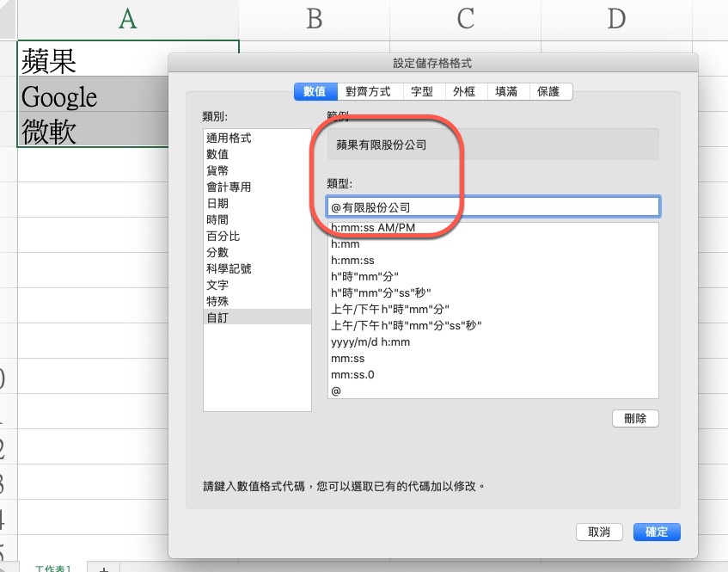The width and height of the screenshot is (728, 572).
Task: Switch to the 數值 tab
Action: (x=315, y=91)
